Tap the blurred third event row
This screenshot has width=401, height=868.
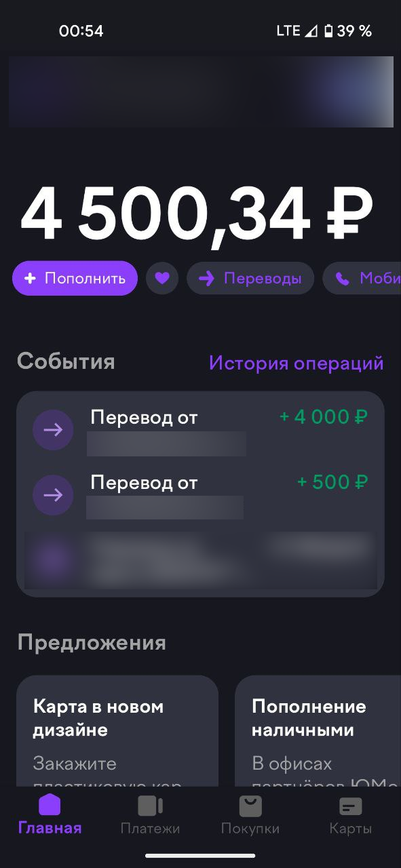pyautogui.click(x=200, y=560)
